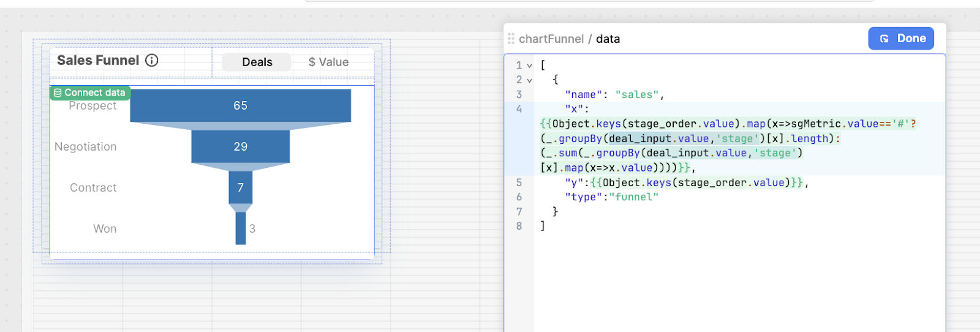Select the Prospect funnel bar showing 65
Screen dimensions: 980x332
point(241,105)
